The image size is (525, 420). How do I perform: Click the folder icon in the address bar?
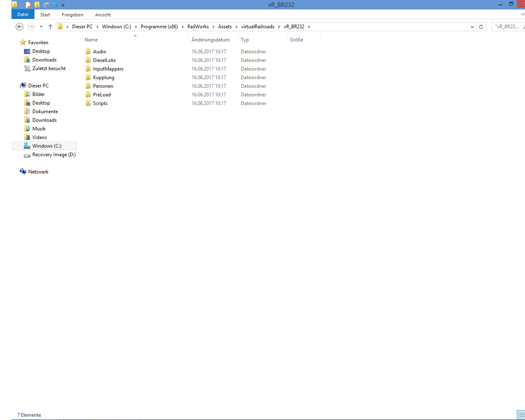tap(60, 27)
